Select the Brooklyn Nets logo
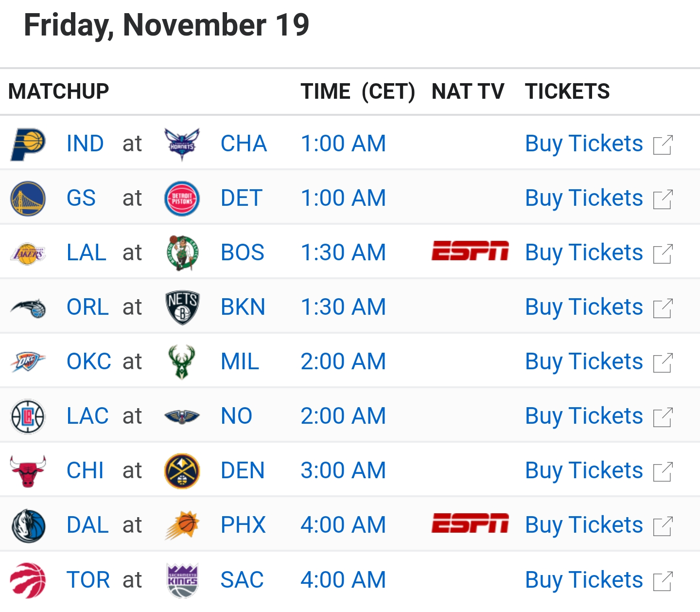Image resolution: width=700 pixels, height=612 pixels. pos(182,308)
